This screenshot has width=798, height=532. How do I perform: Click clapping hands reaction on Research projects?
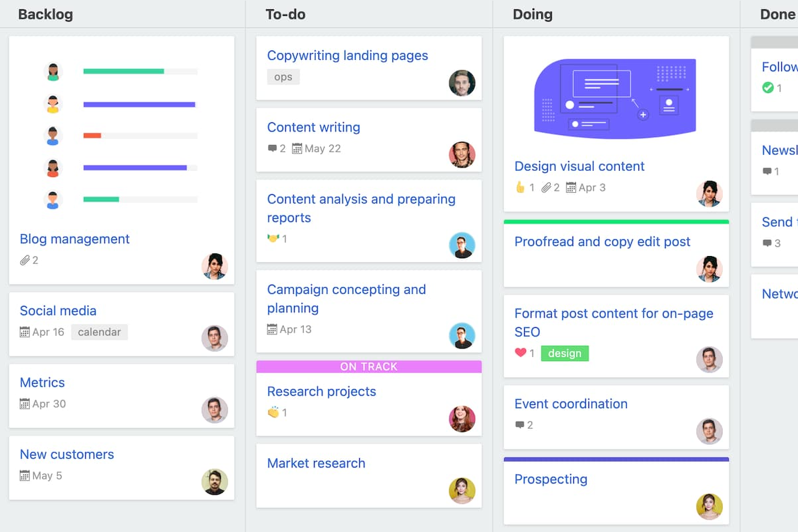click(273, 412)
